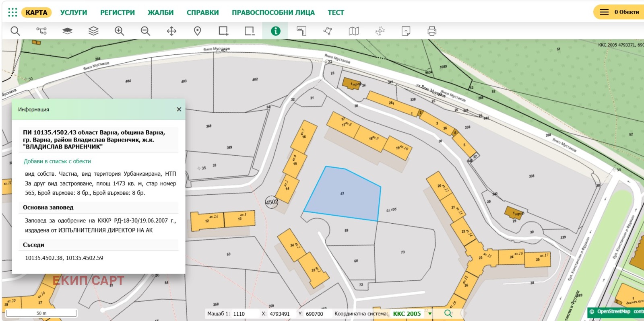This screenshot has width=644, height=321.
Task: Select the add-to-selection rectangle tool
Action: (x=223, y=31)
